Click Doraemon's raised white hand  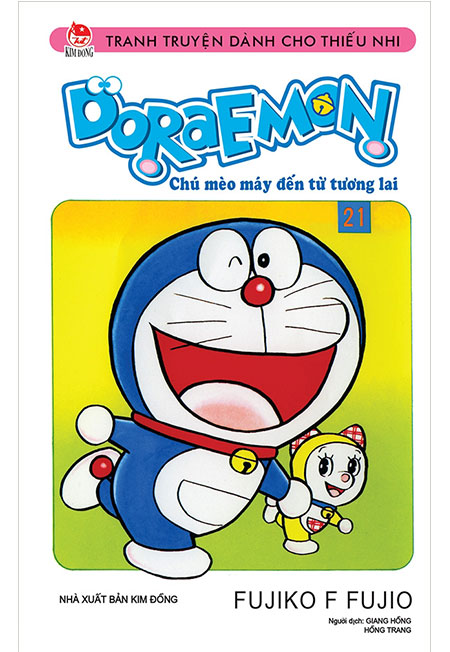[x=95, y=425]
